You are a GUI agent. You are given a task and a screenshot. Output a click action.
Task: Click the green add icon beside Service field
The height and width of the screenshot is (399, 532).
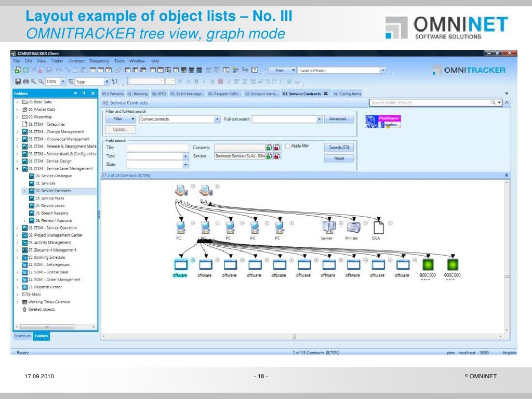[x=269, y=156]
